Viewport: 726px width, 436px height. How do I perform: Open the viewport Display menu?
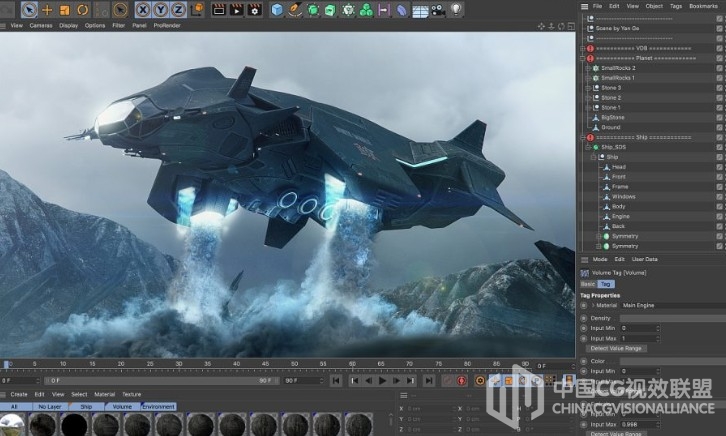pos(69,25)
